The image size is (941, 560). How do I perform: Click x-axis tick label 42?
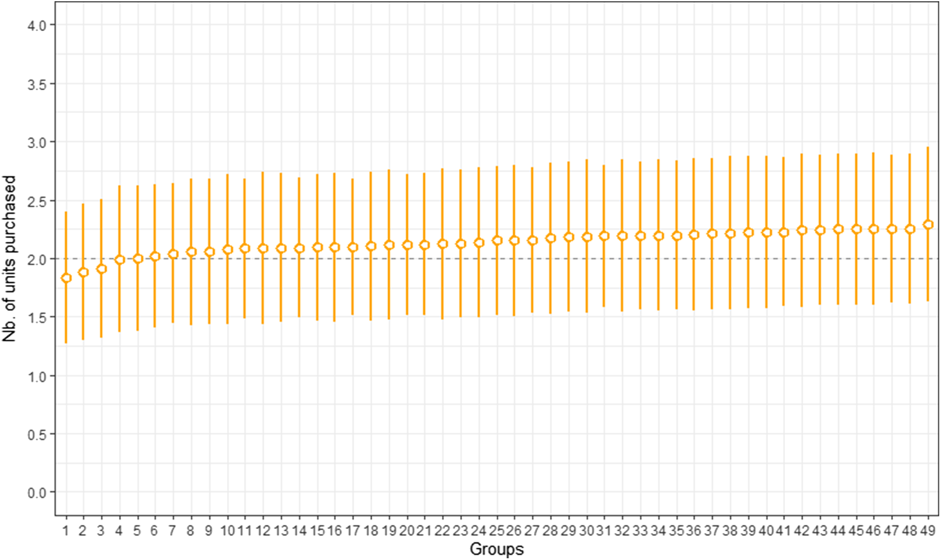click(801, 531)
